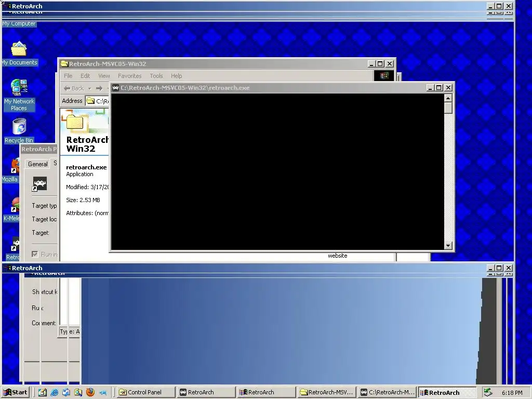
Task: Select the Mozilla desktop shortcut
Action: (x=10, y=170)
